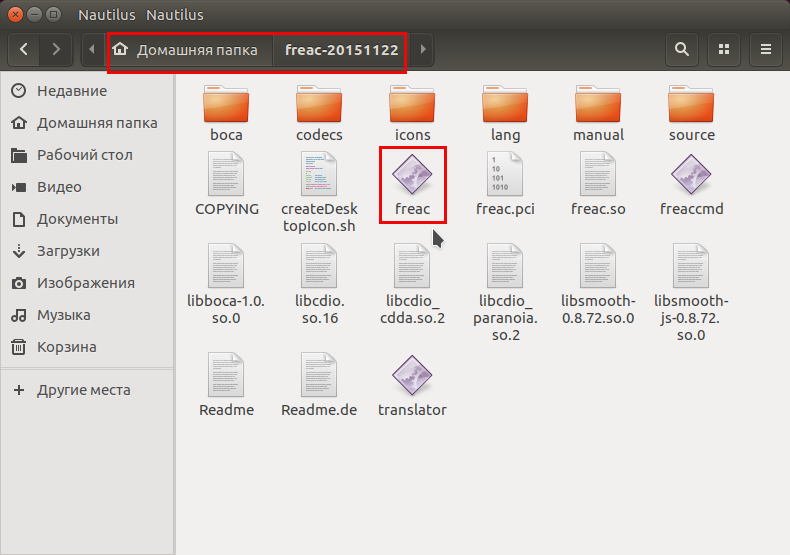Close the Nautilus window
The height and width of the screenshot is (555, 790).
(x=15, y=15)
